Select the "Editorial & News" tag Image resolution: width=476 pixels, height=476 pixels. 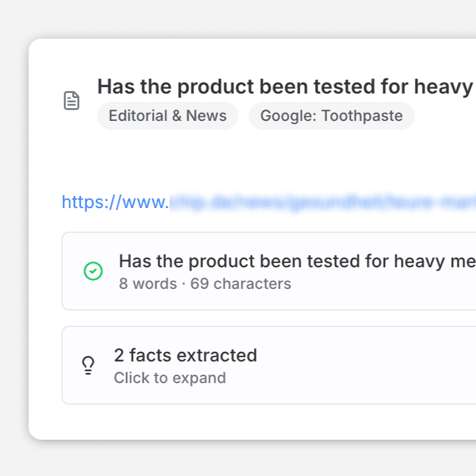tap(167, 116)
